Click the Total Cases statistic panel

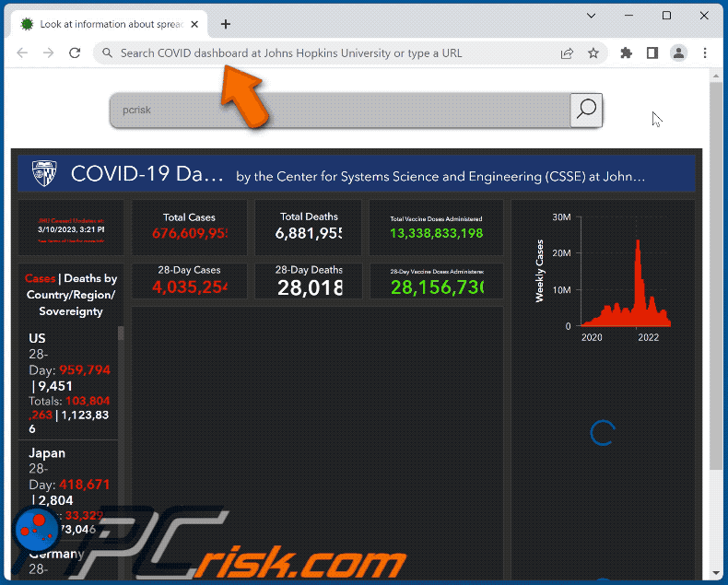(x=189, y=227)
